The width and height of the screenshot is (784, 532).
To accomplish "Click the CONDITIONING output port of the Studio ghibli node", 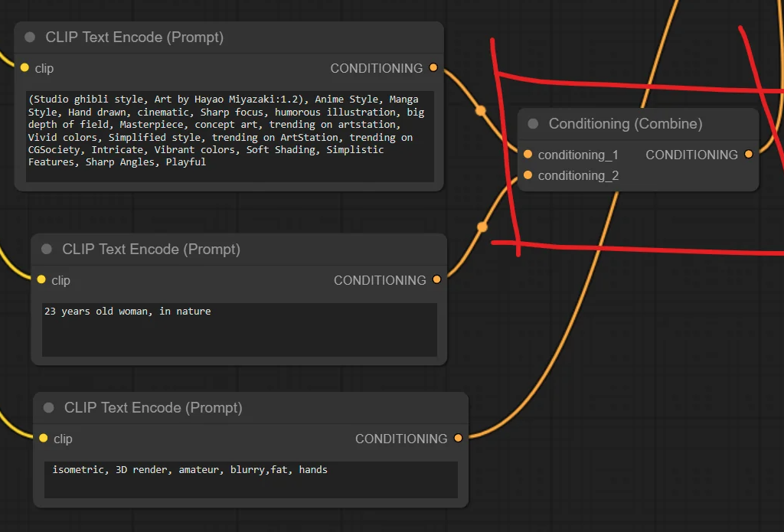I will [433, 67].
